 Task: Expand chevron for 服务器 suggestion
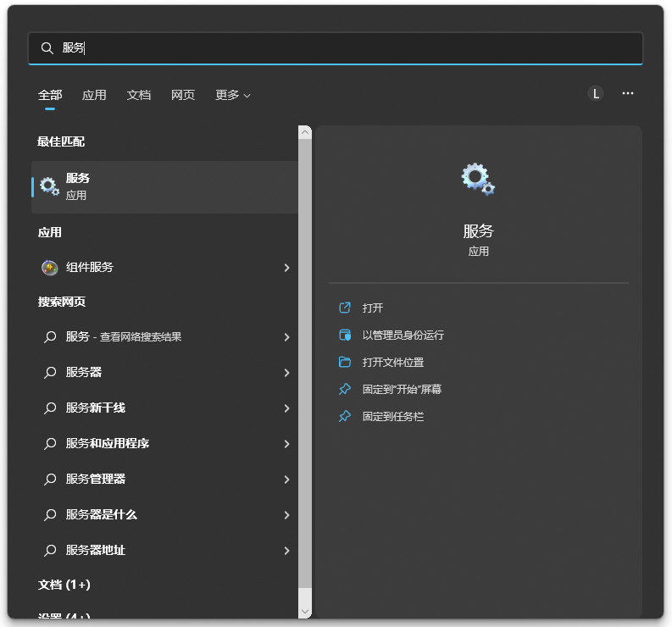[x=286, y=373]
